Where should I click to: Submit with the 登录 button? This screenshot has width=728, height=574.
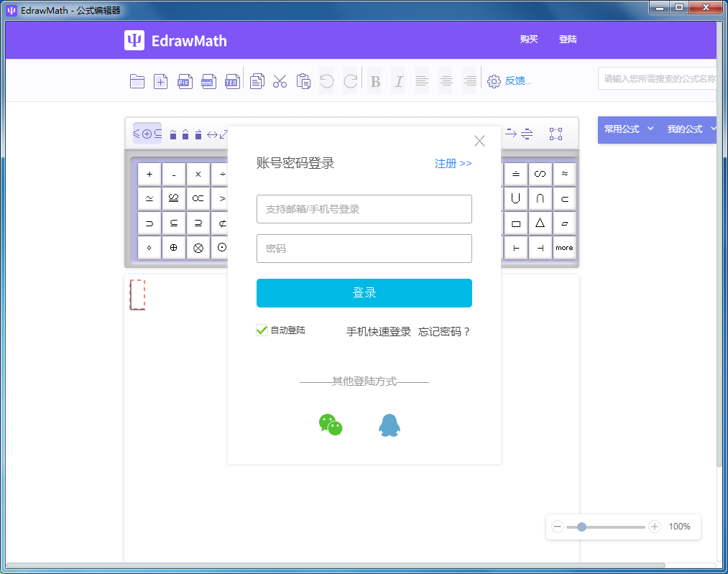364,293
